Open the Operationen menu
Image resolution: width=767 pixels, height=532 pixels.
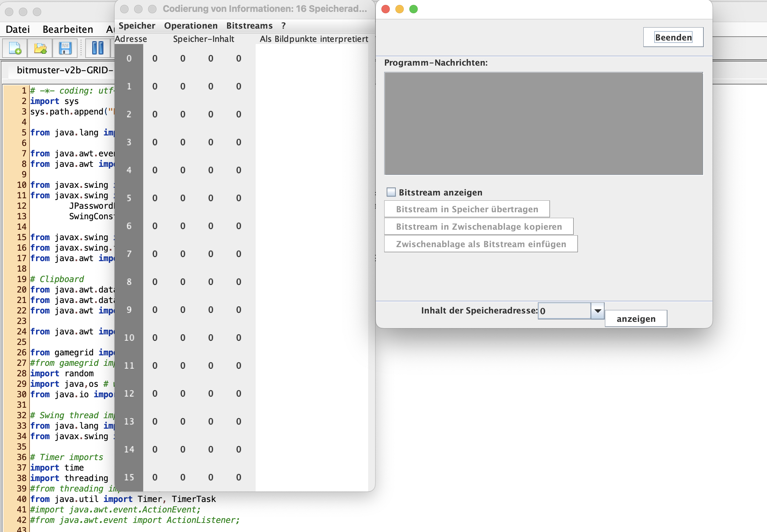(x=191, y=26)
